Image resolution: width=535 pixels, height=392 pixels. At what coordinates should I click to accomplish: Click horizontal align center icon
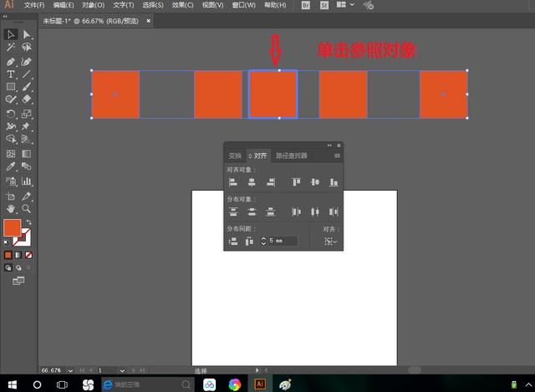tap(252, 182)
